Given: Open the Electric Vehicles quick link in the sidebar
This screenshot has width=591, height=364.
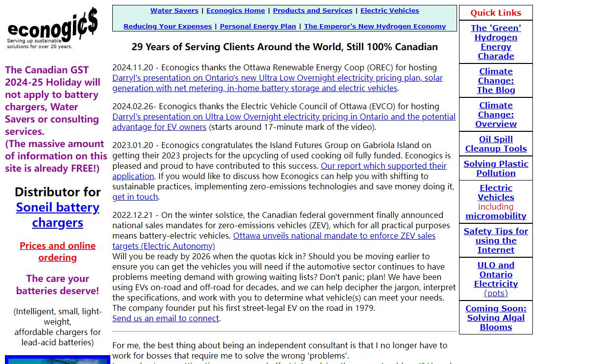Looking at the screenshot, I should (x=496, y=192).
